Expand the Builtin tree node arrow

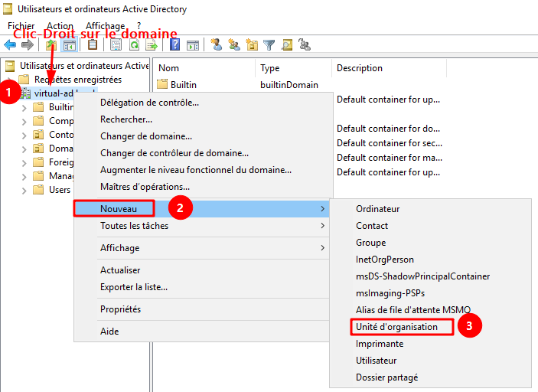coord(24,107)
